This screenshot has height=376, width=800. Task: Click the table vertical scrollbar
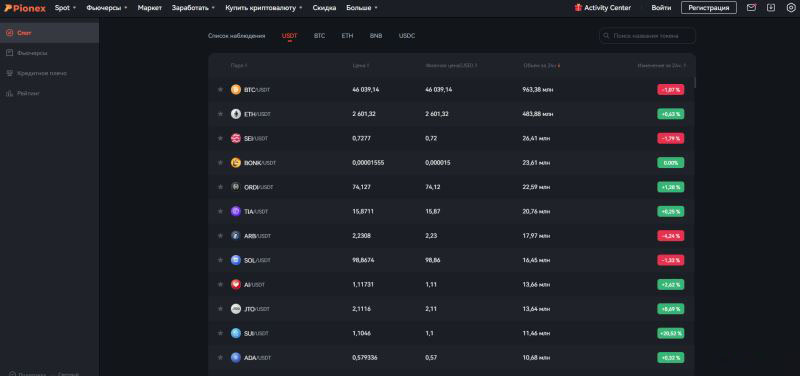coord(695,82)
